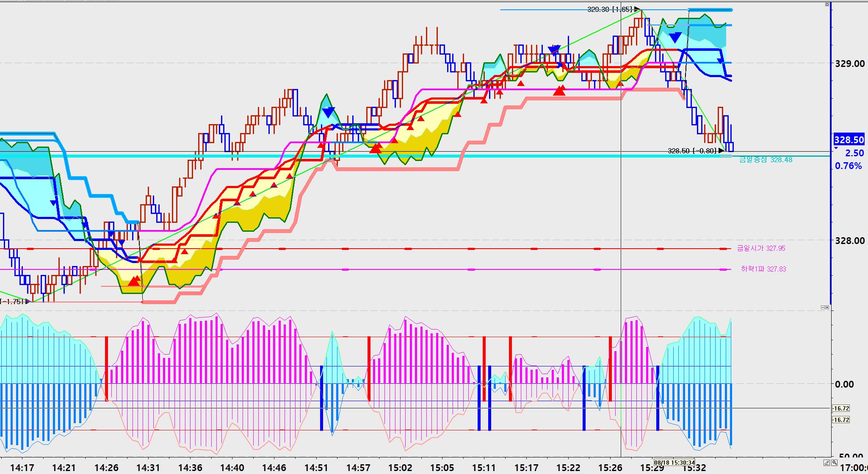Viewport: 868px width, 474px height.
Task: Click the 하락1파 327.83 line label
Action: click(763, 269)
